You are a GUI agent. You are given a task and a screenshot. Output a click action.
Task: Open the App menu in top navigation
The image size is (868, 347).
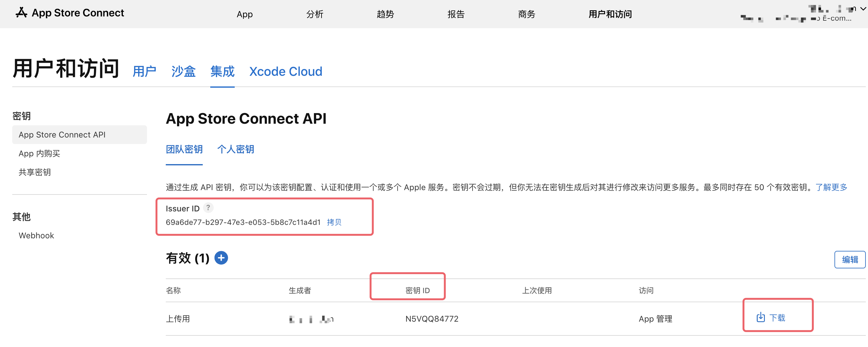[x=245, y=14]
